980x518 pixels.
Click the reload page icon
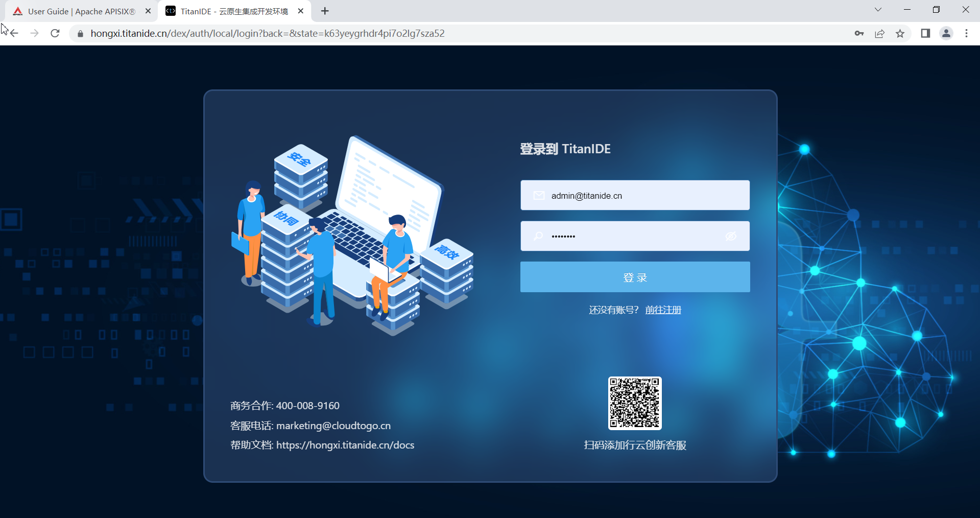click(x=55, y=33)
